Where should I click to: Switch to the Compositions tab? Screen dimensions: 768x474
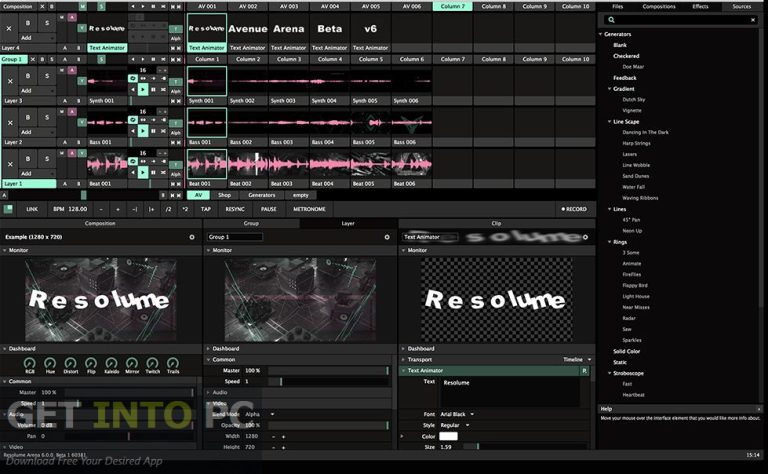coord(659,6)
